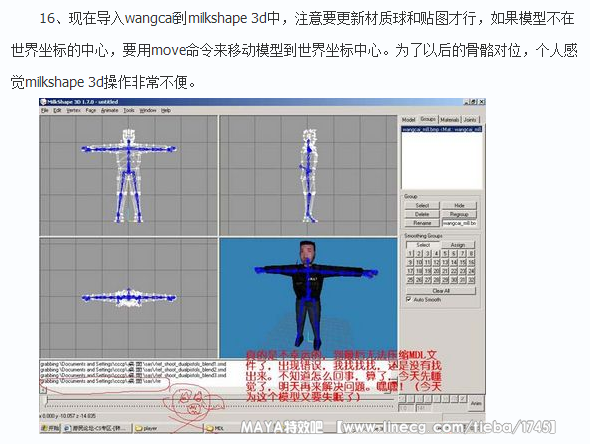The width and height of the screenshot is (590, 444).
Task: Click the MilkShape 3D title bar icon
Action: (43, 102)
